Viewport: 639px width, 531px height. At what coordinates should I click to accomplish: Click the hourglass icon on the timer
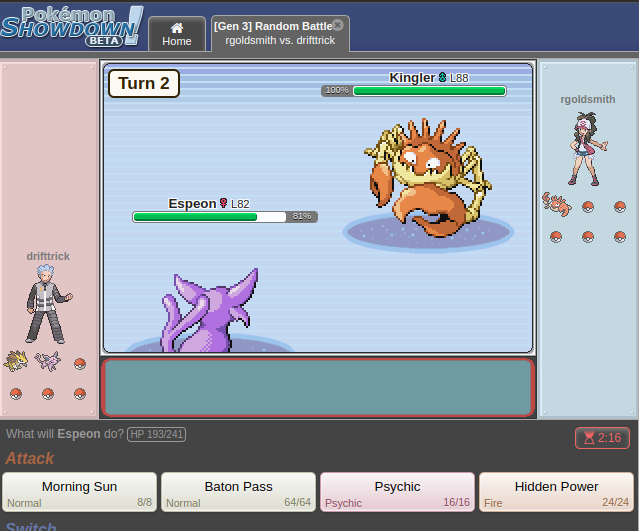pyautogui.click(x=589, y=438)
